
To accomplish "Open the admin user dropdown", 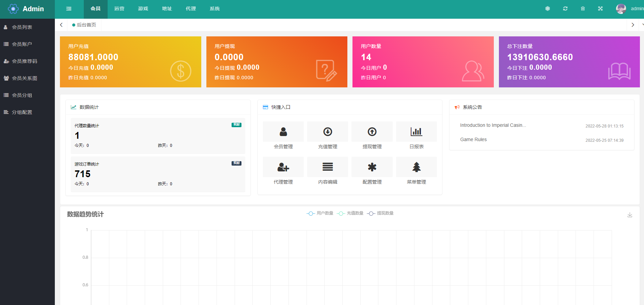I will click(x=637, y=9).
